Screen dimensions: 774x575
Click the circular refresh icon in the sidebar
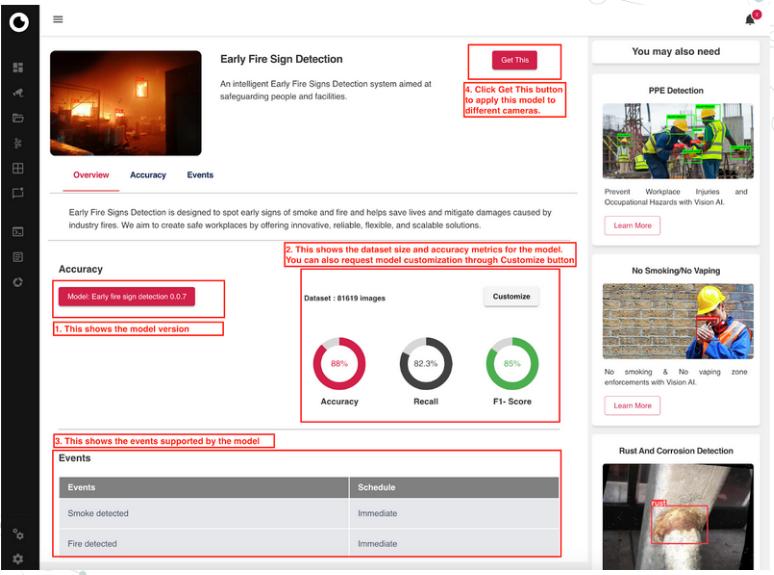pyautogui.click(x=17, y=282)
